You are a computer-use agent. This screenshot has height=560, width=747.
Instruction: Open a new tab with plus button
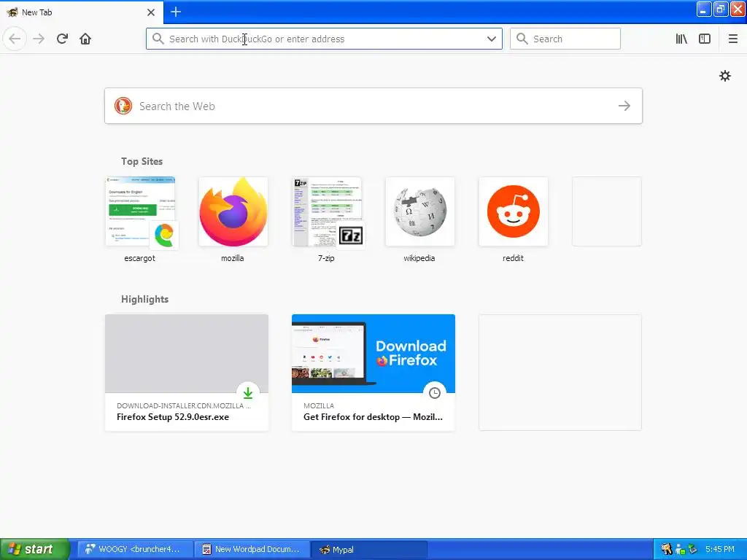click(x=175, y=12)
